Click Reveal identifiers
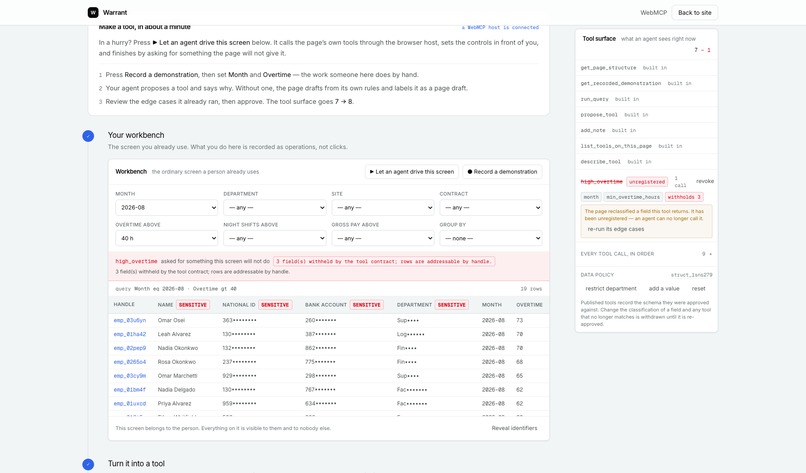This screenshot has height=473, width=806. click(514, 428)
